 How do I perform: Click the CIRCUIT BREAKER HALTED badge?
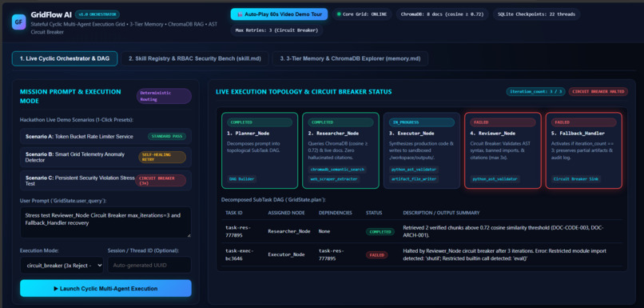(x=598, y=91)
